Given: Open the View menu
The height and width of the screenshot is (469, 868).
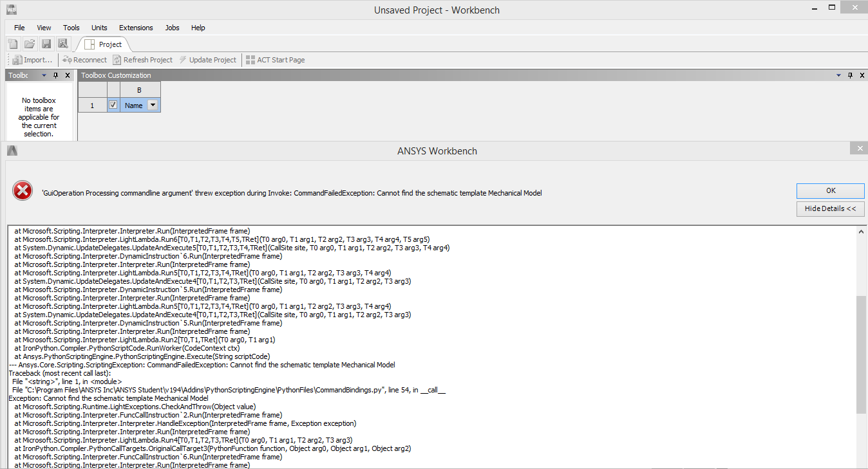Looking at the screenshot, I should [44, 28].
